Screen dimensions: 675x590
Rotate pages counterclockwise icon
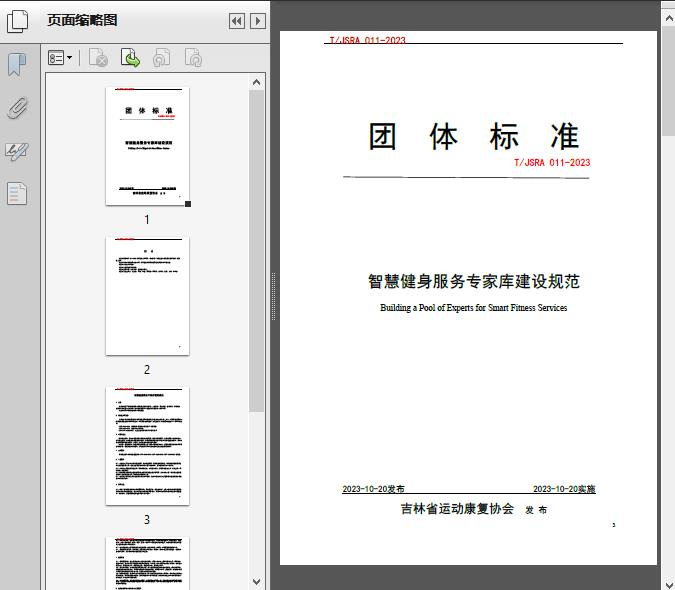point(161,58)
